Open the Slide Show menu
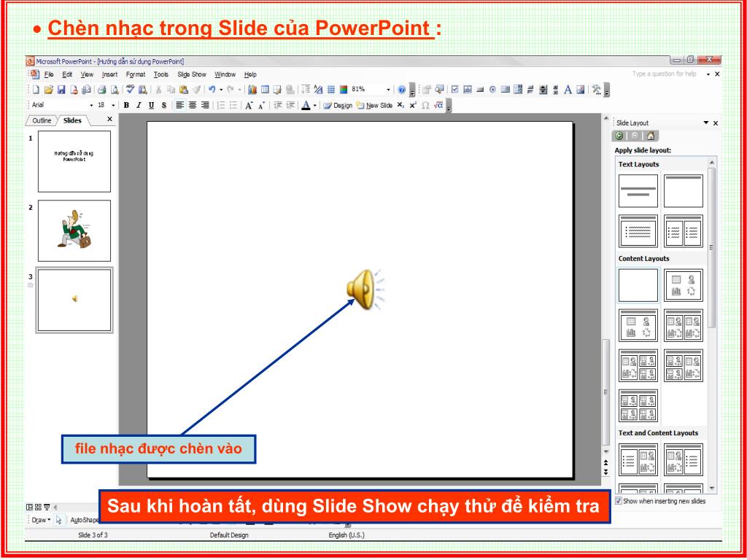This screenshot has width=747, height=560. [x=192, y=74]
